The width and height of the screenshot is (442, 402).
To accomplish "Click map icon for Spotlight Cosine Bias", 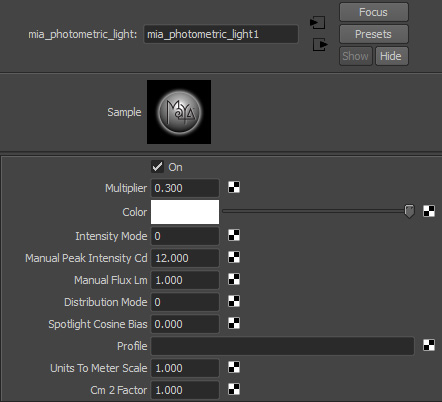I will [x=234, y=323].
